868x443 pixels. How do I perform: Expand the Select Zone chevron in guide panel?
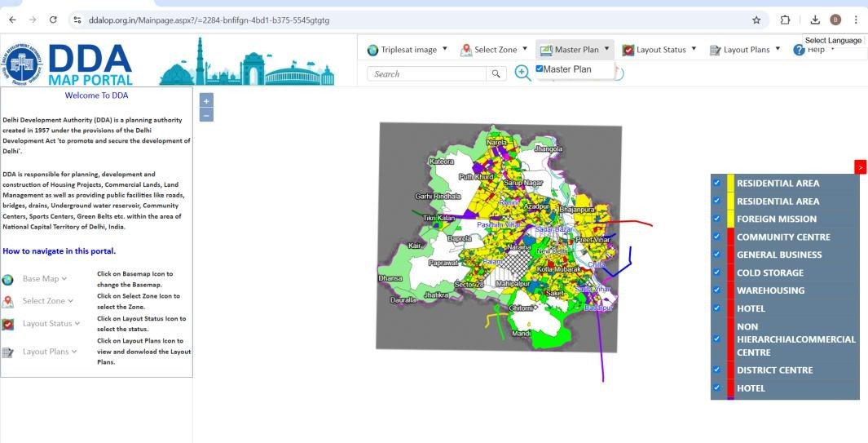[70, 301]
